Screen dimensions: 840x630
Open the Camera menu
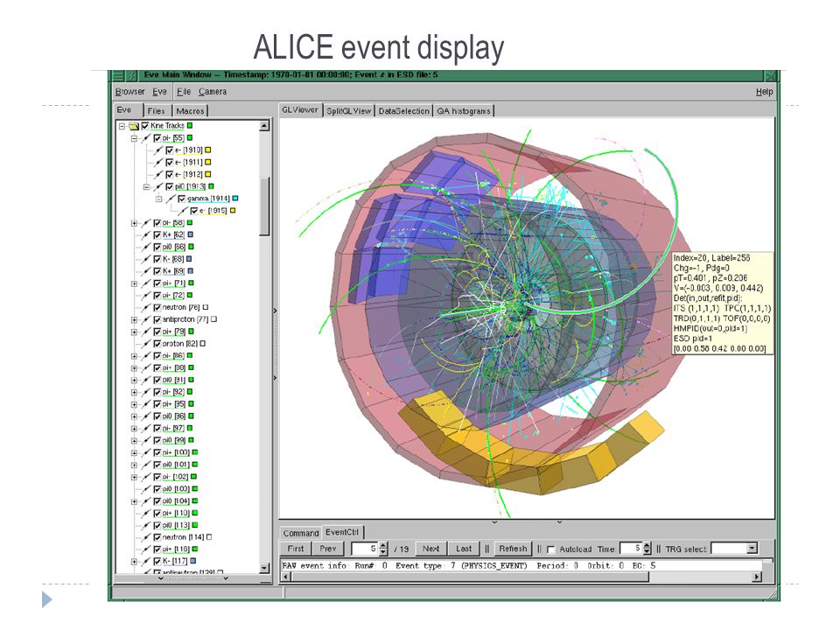click(213, 92)
